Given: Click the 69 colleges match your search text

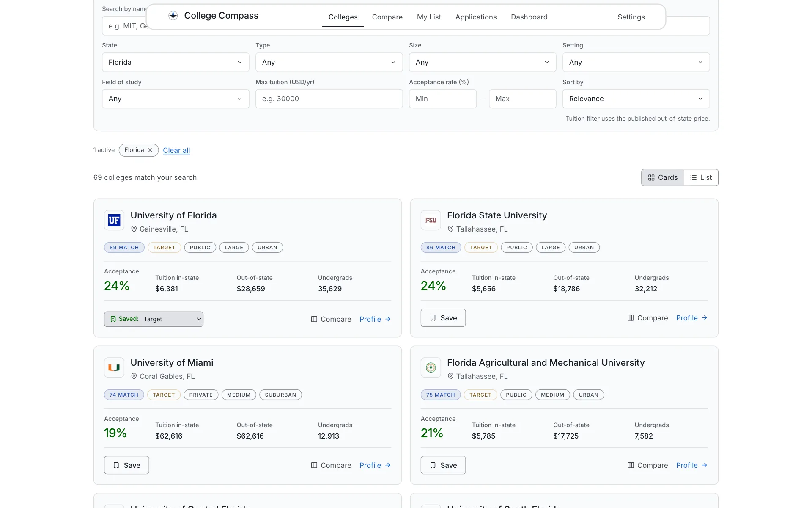Looking at the screenshot, I should [x=146, y=177].
